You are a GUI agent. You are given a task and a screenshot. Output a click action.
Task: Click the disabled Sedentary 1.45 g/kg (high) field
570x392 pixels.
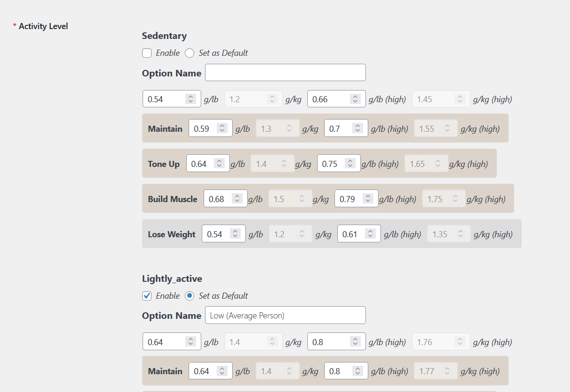click(441, 99)
